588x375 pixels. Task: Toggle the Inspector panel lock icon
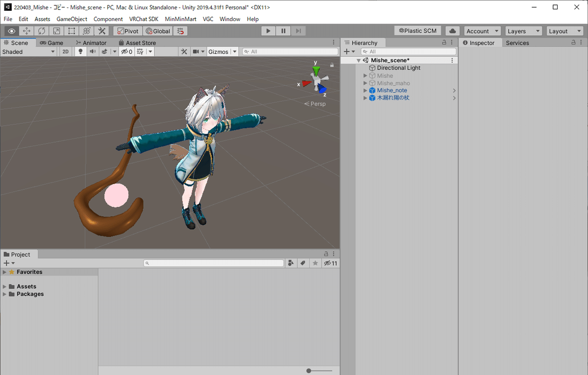click(574, 43)
